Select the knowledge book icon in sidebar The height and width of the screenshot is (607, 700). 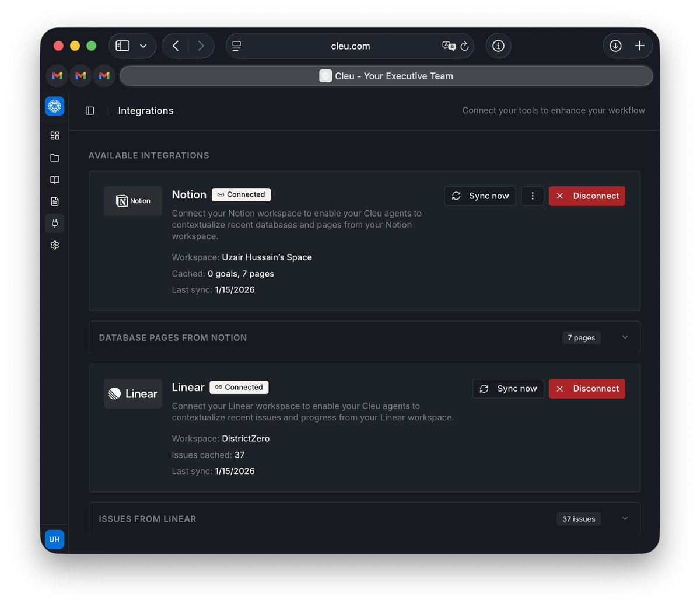(x=54, y=180)
